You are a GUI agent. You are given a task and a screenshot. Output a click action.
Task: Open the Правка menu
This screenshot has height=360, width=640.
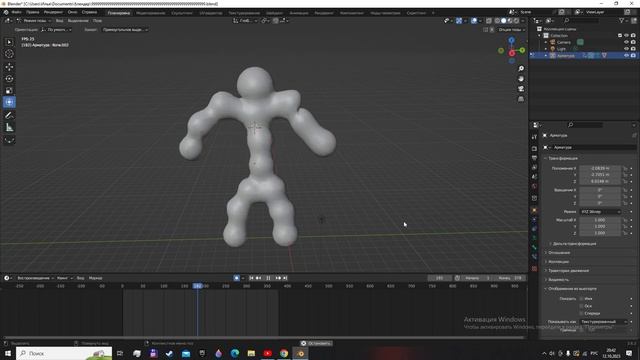pos(33,12)
